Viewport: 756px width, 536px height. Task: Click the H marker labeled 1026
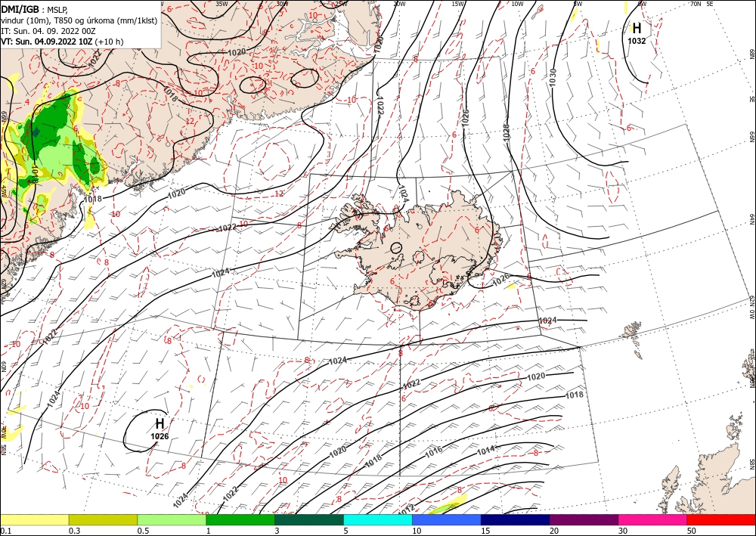click(160, 423)
